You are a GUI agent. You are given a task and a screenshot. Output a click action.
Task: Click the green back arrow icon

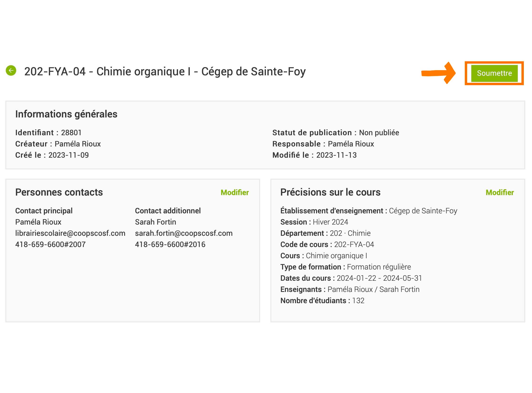[11, 70]
